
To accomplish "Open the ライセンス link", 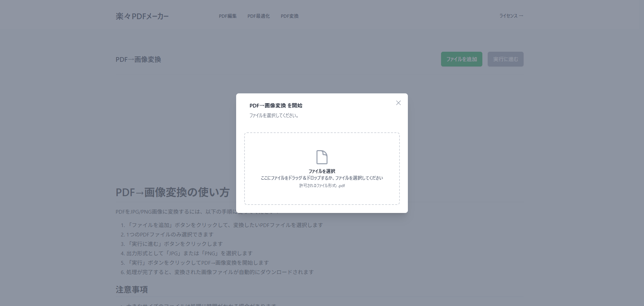I will click(511, 16).
